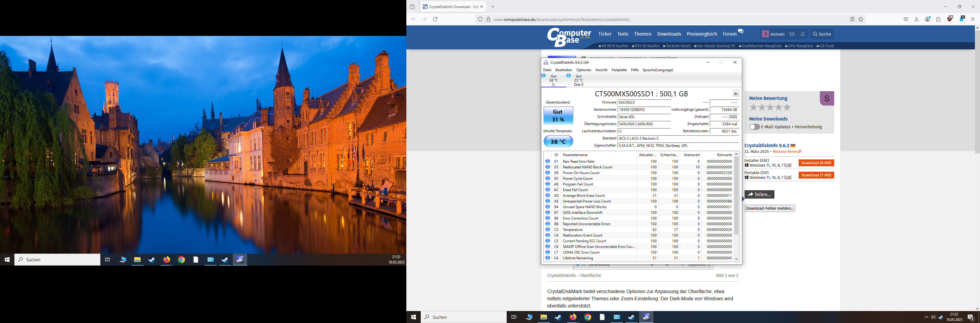Open the extensions puzzle icon
This screenshot has height=323, width=980.
[938, 19]
